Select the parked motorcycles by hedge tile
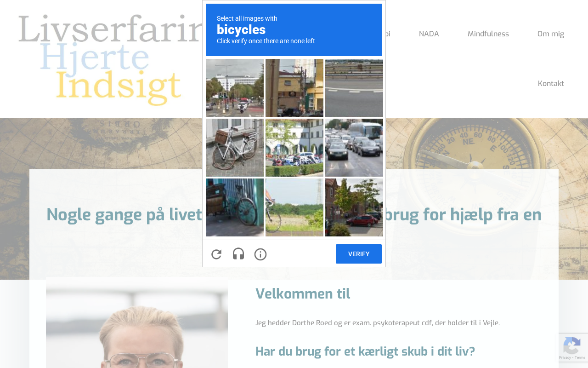 pos(294,148)
